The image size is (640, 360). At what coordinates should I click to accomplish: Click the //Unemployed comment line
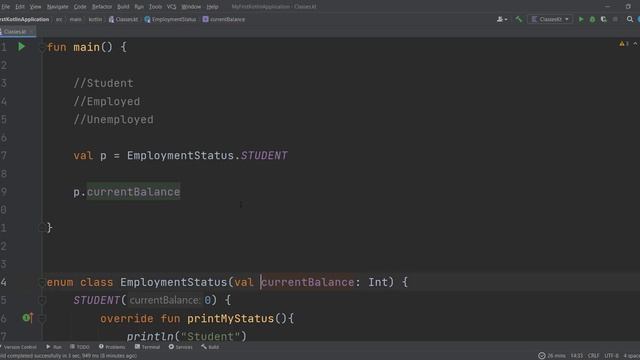(x=113, y=120)
